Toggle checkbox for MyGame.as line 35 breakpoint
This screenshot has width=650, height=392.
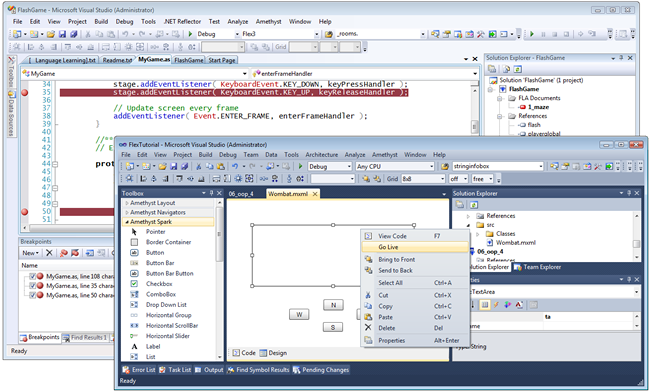click(32, 286)
